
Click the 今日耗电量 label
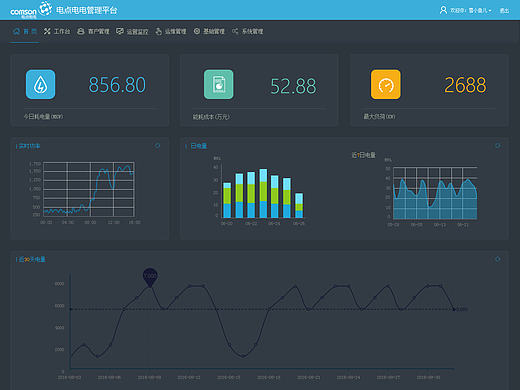(43, 116)
